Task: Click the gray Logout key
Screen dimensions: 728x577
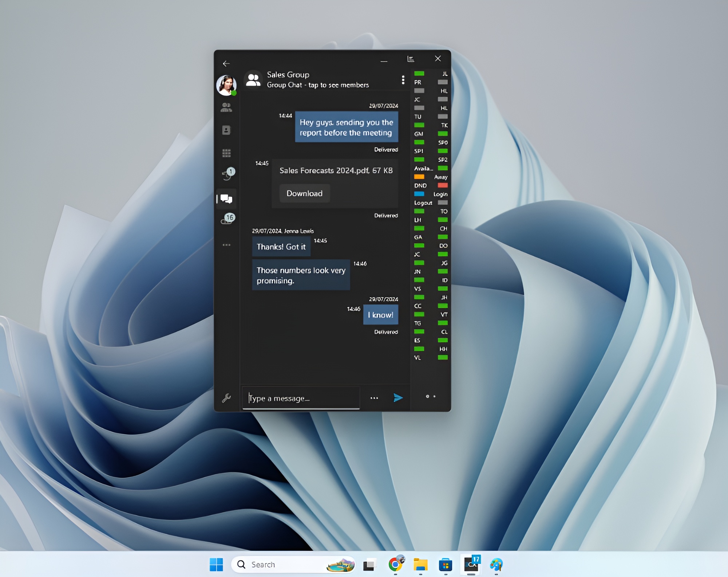Action: tap(442, 203)
